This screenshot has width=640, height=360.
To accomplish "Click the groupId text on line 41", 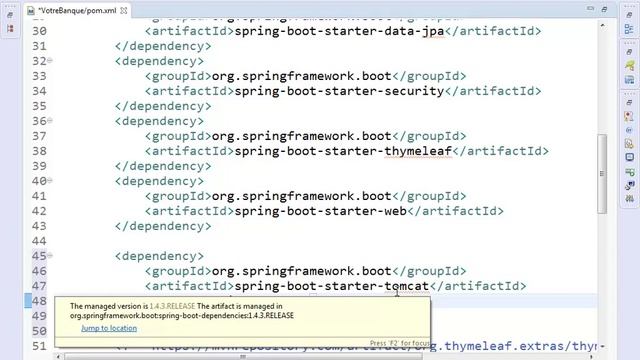I will (302, 196).
